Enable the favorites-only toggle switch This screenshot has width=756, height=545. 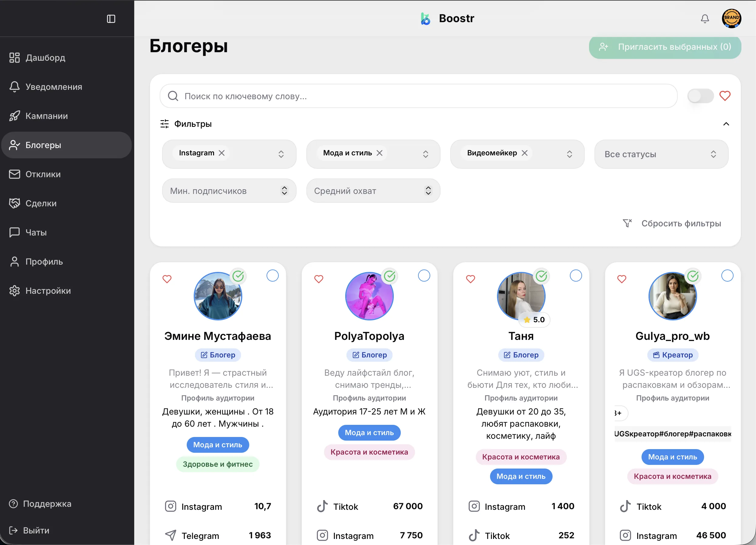coord(700,96)
